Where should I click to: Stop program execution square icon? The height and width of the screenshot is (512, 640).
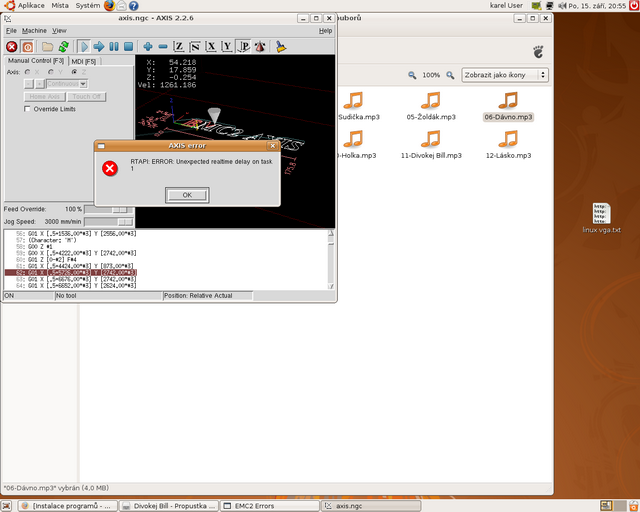[x=129, y=46]
